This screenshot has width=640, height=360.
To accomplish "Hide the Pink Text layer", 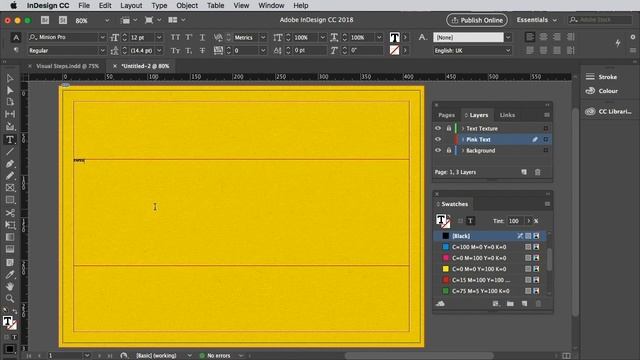I will pos(438,139).
